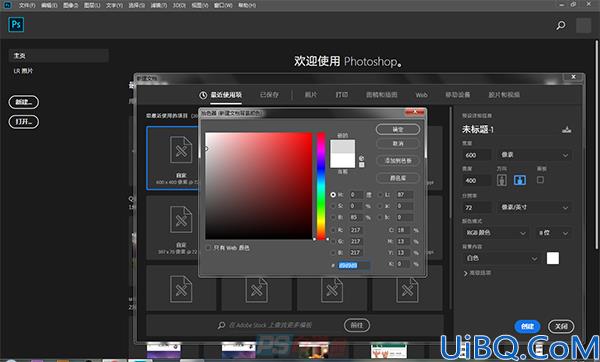This screenshot has width=600, height=362.
Task: Open the 图层(L) menu
Action: coord(92,5)
